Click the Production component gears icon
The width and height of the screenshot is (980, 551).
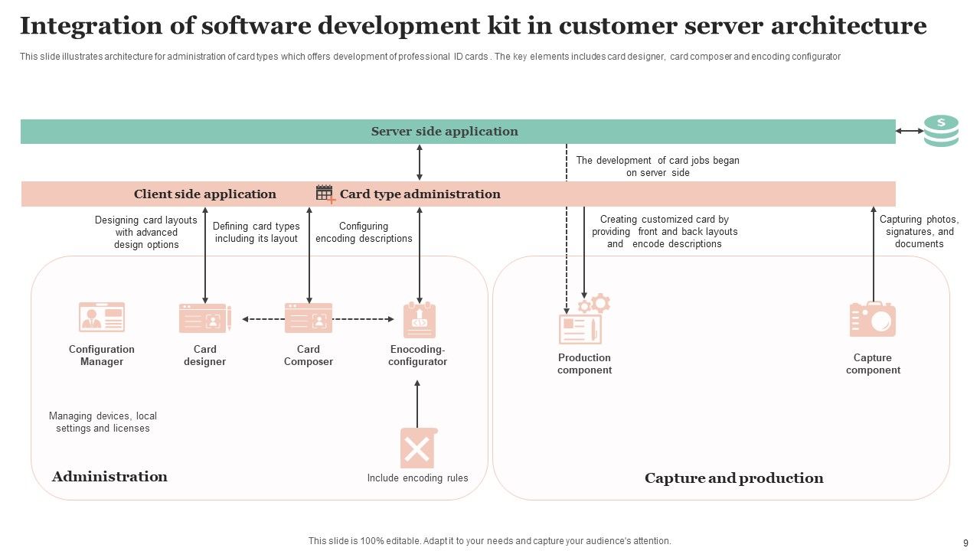[x=584, y=318]
